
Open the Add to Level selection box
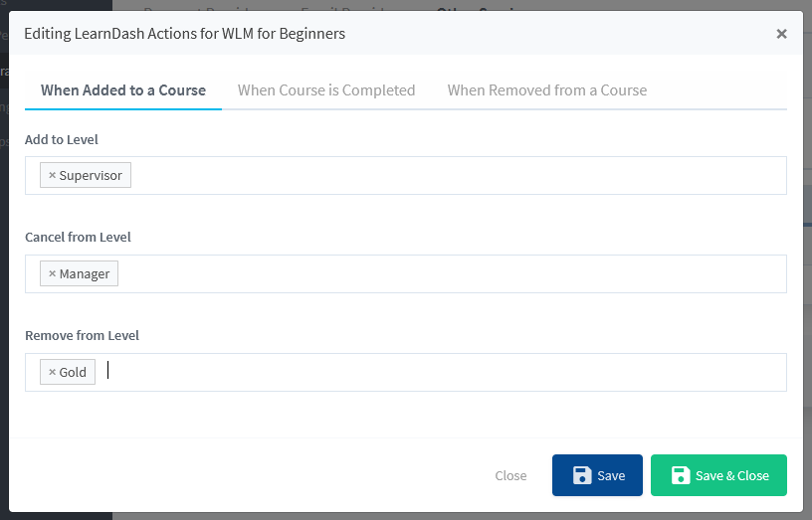[x=406, y=175]
